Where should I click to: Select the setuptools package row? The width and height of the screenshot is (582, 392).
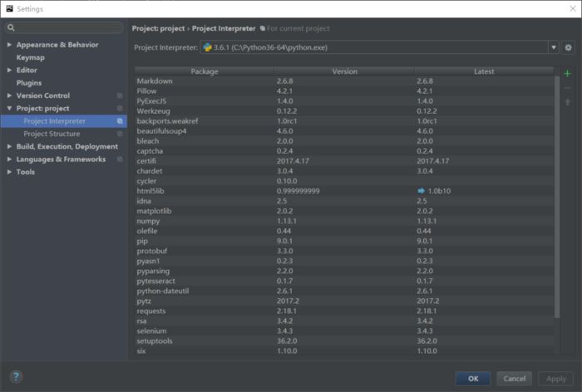click(x=344, y=341)
